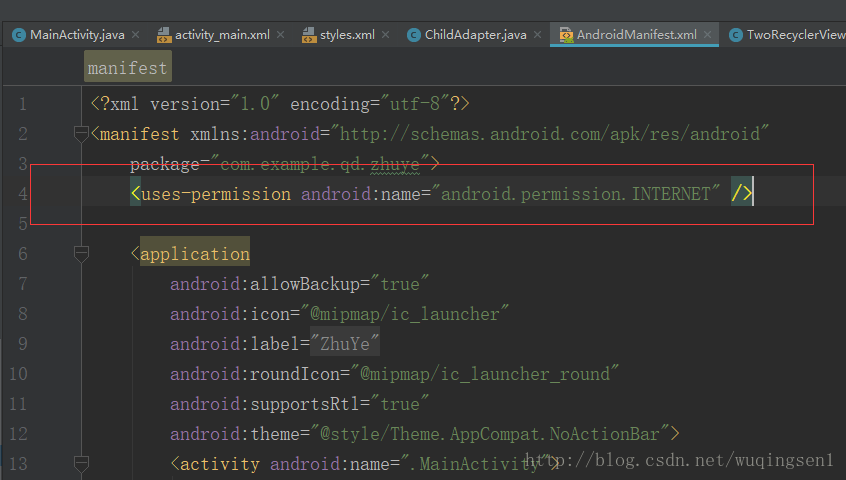
Task: Collapse the activity tag fold marker
Action: point(81,464)
